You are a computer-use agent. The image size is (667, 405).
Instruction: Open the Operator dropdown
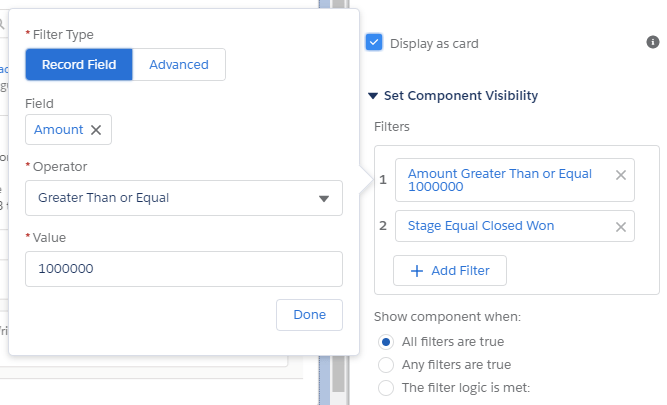(184, 198)
